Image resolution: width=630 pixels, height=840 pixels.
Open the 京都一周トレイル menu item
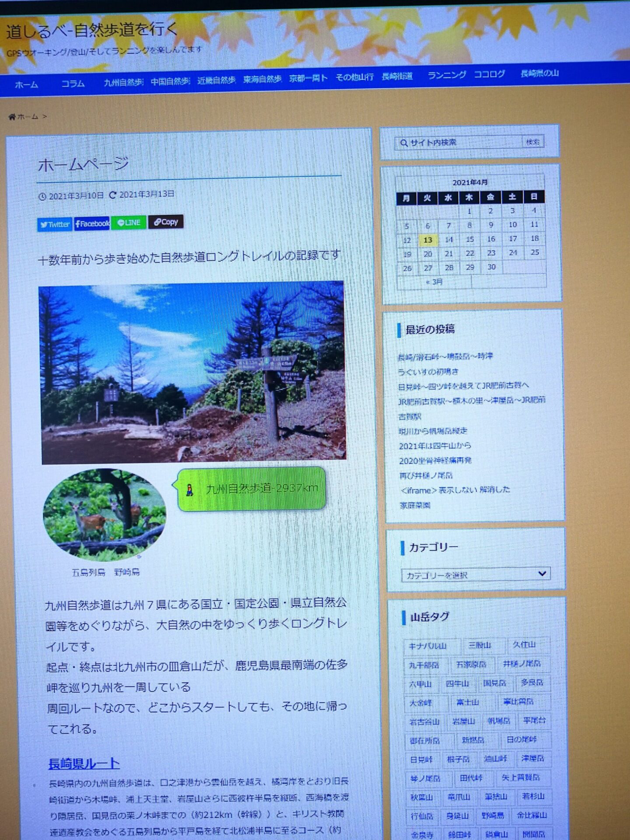point(308,78)
